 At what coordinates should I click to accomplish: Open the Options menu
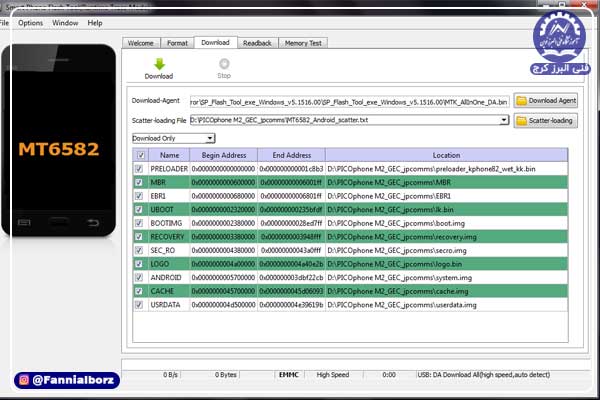tap(31, 23)
